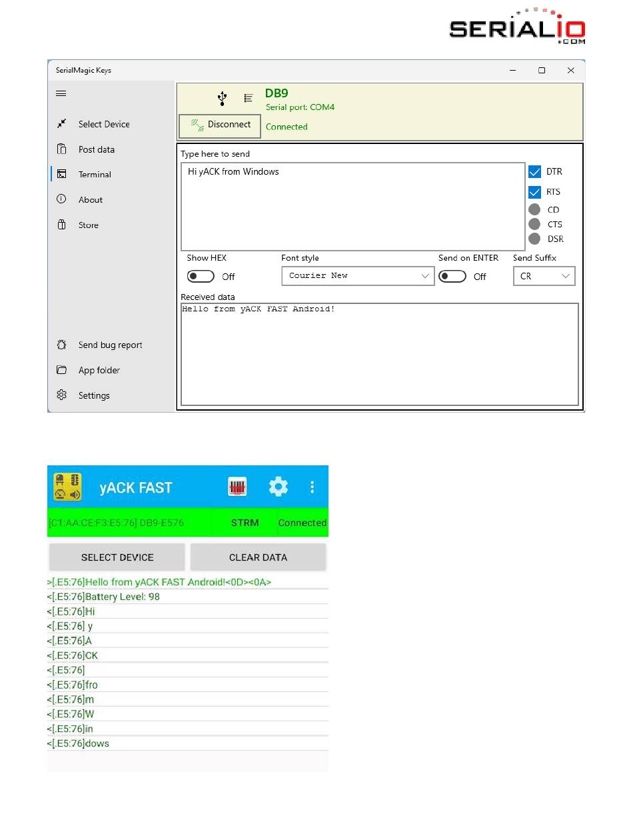Click the Settings gear icon in SerialMagic
The height and width of the screenshot is (840, 633).
click(x=61, y=395)
